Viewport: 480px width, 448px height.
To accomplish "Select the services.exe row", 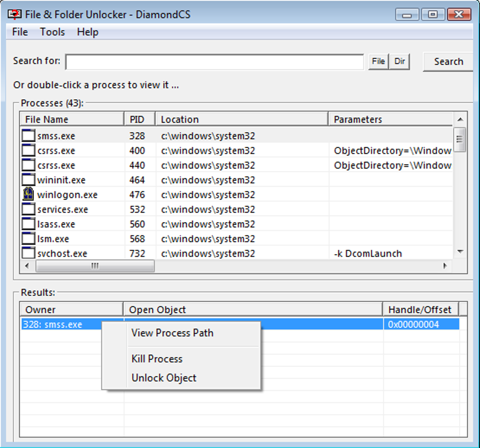I will pyautogui.click(x=236, y=209).
